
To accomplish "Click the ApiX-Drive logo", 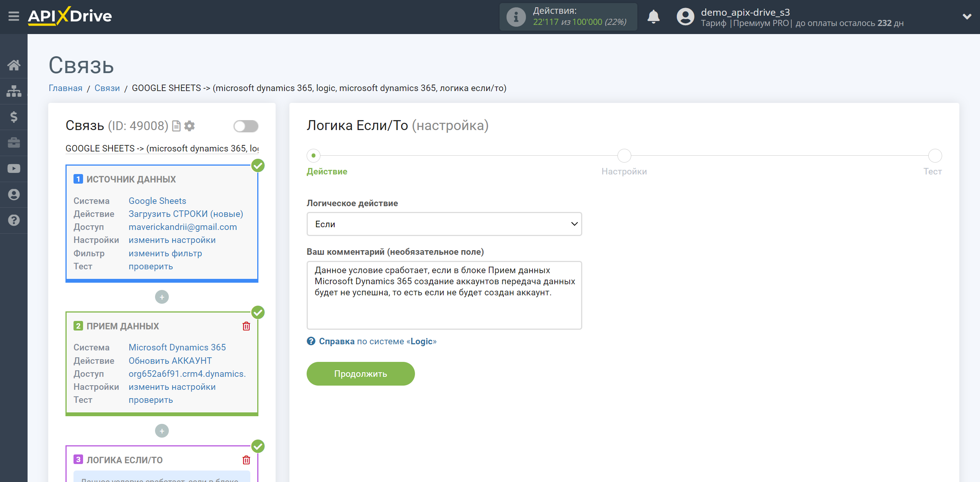I will click(x=70, y=16).
